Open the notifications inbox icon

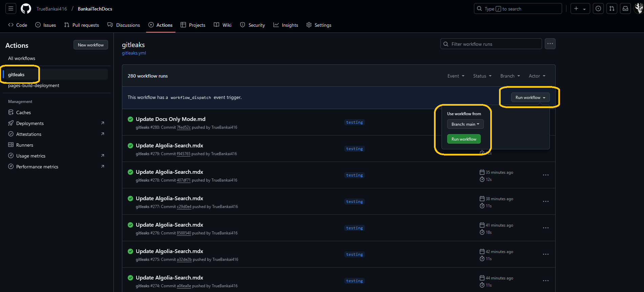(x=625, y=9)
